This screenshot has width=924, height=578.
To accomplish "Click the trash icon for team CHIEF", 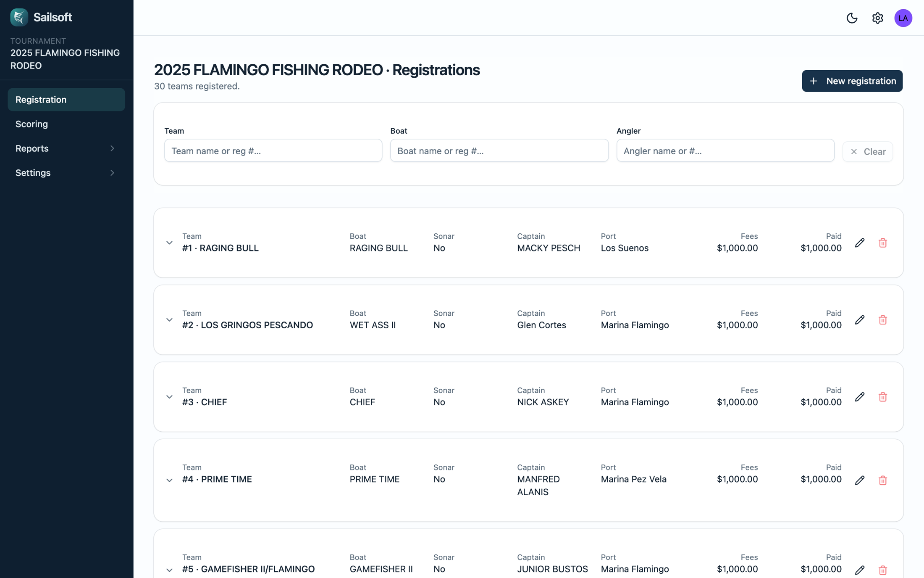I will pyautogui.click(x=883, y=397).
